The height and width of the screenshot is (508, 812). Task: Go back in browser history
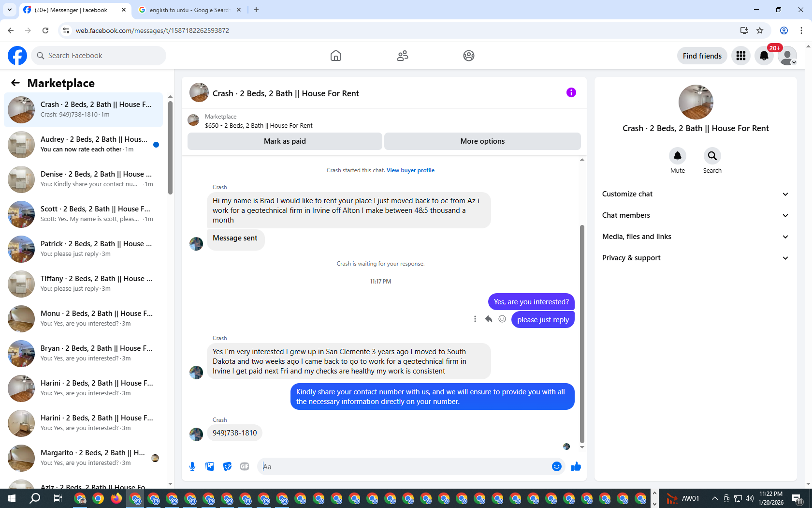[x=11, y=30]
